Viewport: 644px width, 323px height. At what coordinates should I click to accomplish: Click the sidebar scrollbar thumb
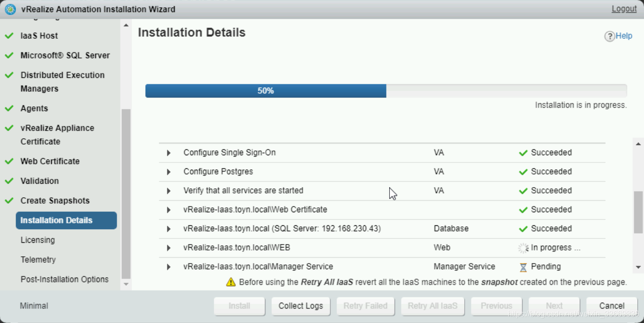(126, 194)
